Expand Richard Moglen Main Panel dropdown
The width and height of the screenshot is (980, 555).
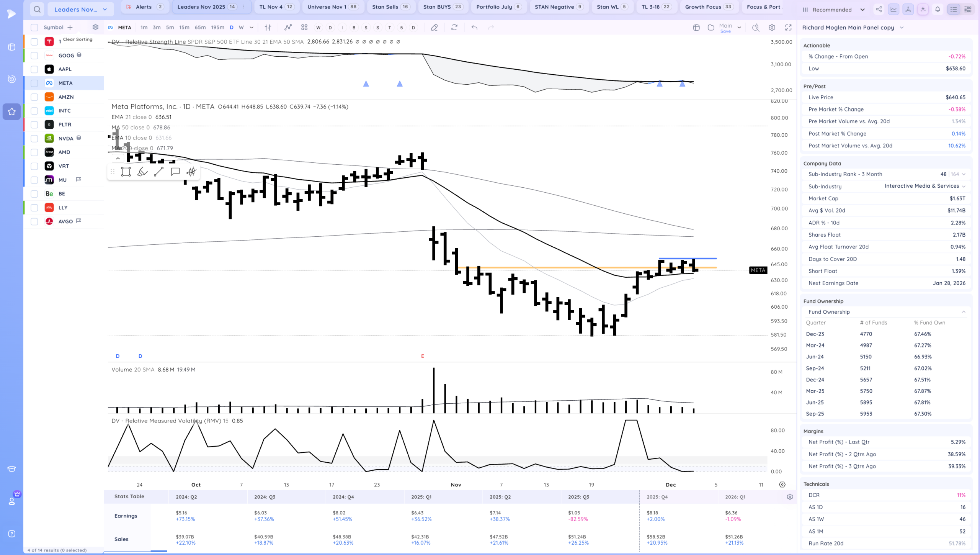(x=902, y=28)
